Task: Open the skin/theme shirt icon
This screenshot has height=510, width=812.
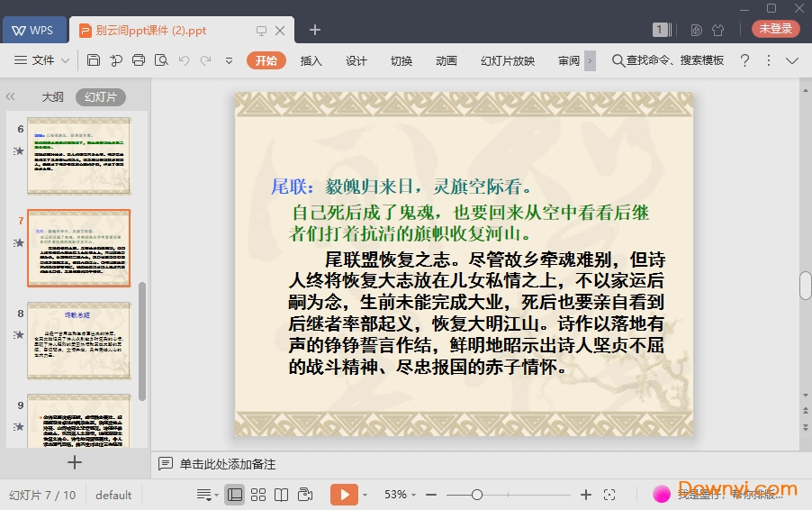Action: click(717, 30)
